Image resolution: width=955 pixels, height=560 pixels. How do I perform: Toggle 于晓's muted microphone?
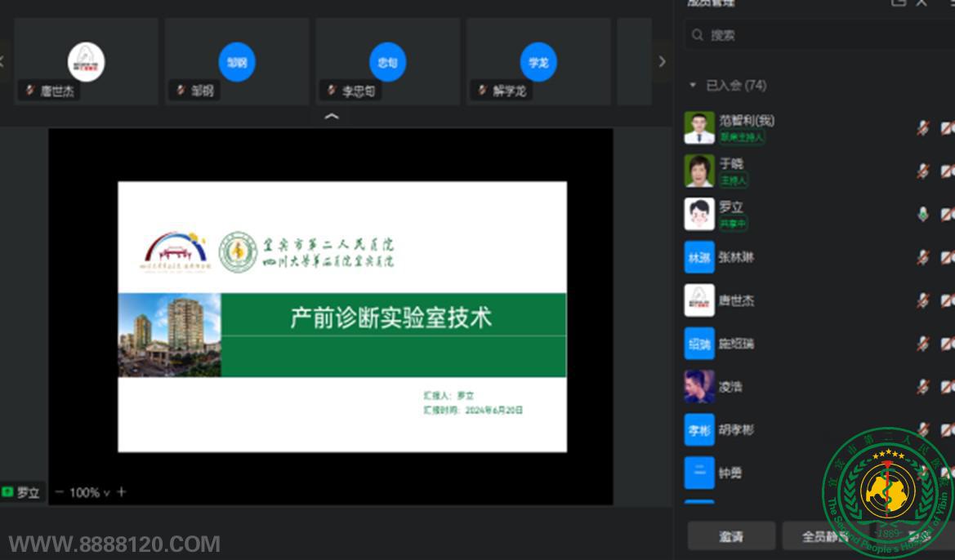(922, 171)
